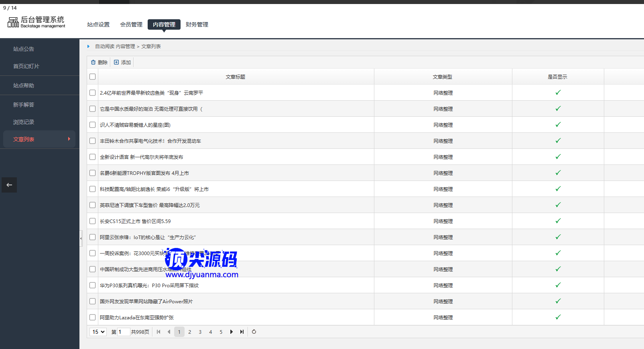644x349 pixels.
Task: Go to page 3 of results
Action: coord(200,332)
